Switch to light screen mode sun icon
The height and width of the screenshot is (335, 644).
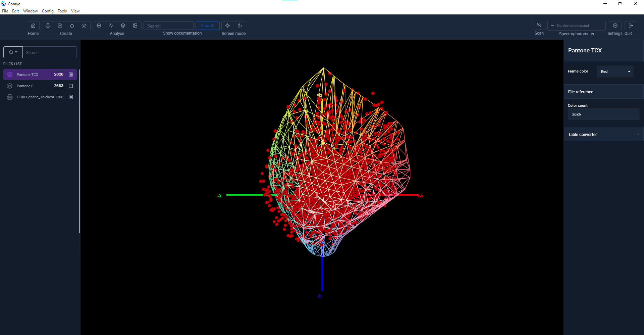pyautogui.click(x=228, y=26)
